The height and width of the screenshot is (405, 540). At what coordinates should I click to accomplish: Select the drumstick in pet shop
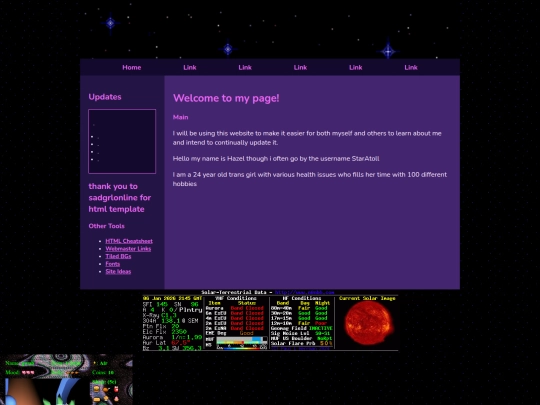tap(106, 389)
